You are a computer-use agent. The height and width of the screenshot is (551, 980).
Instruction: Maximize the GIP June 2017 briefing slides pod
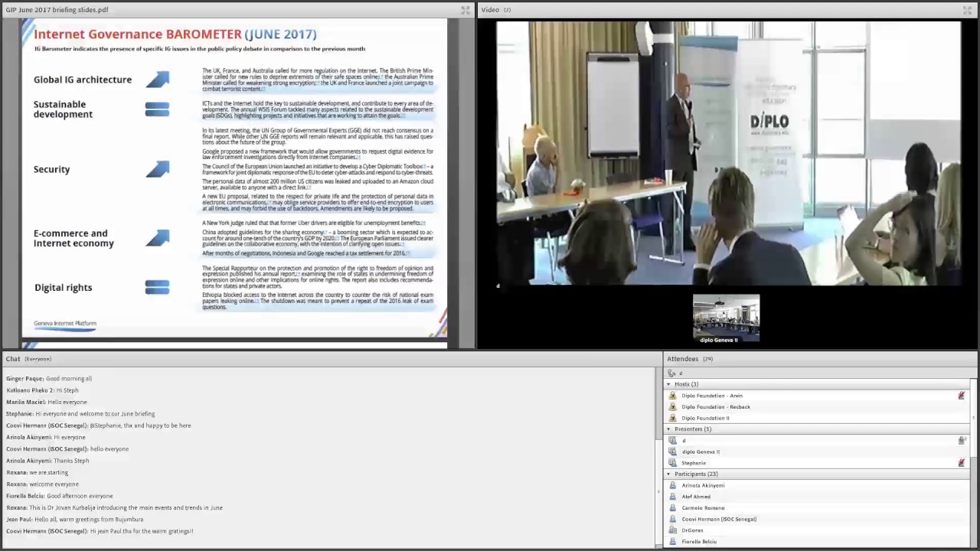point(465,10)
